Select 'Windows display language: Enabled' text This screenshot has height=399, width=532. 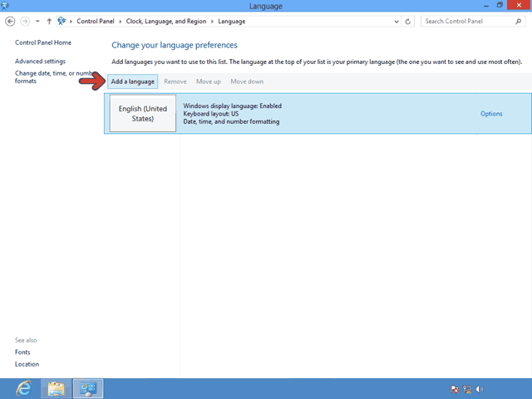tap(233, 106)
